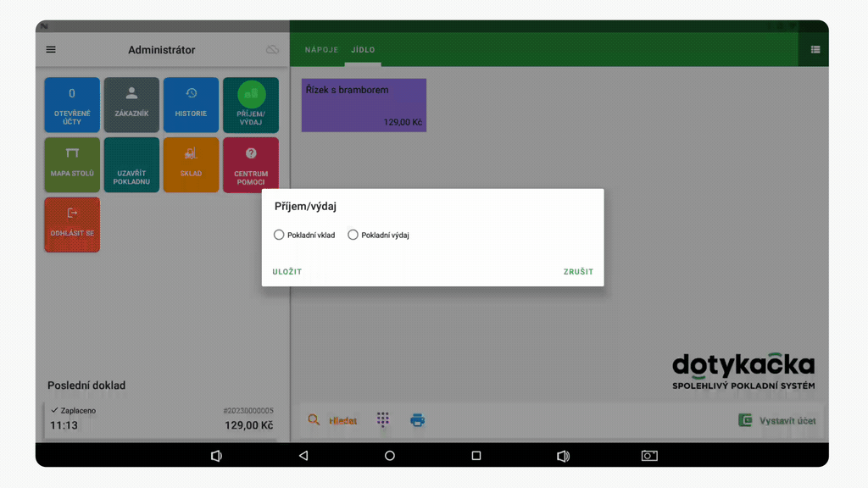Click the Odhlásit se logout tile
The width and height of the screenshot is (868, 488).
pos(72,225)
